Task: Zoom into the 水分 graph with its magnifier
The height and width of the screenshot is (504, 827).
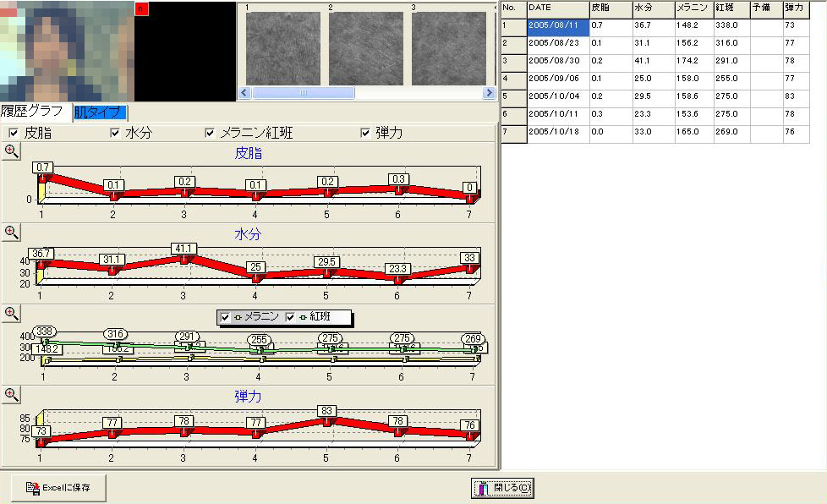Action: click(x=12, y=232)
